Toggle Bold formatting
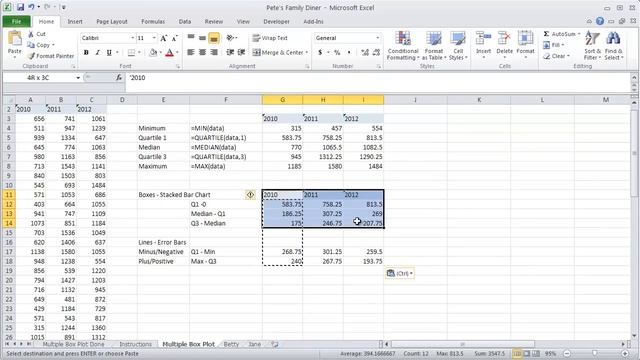 point(86,53)
